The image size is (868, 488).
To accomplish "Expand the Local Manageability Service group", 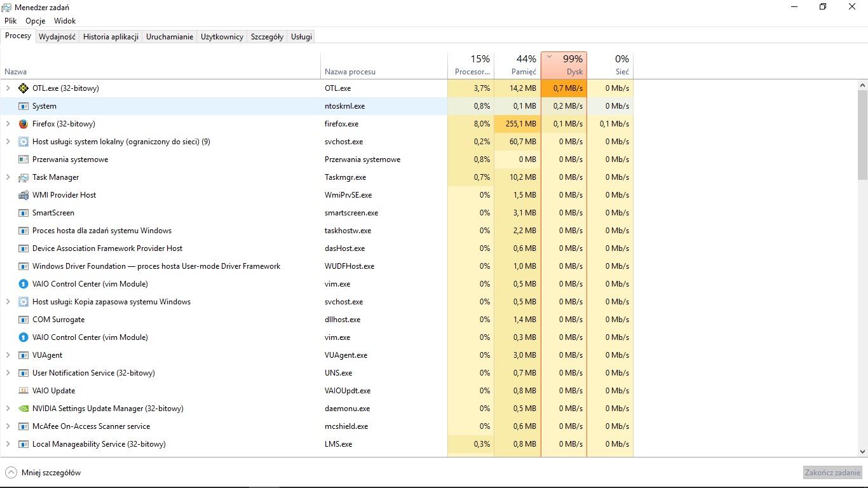I will point(8,444).
